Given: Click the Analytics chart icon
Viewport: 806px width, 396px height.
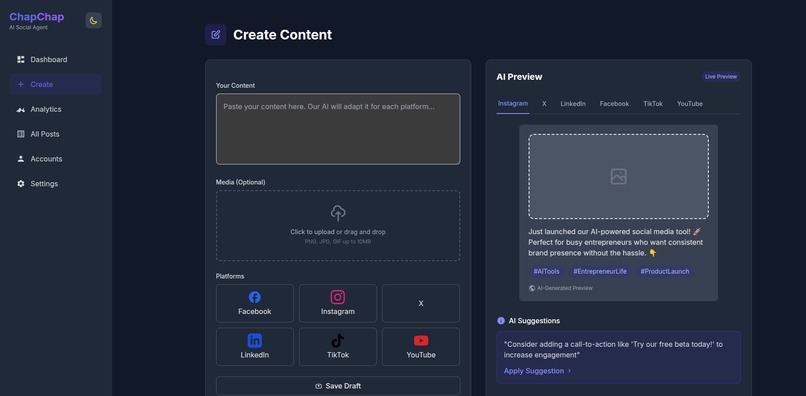Looking at the screenshot, I should coord(21,110).
